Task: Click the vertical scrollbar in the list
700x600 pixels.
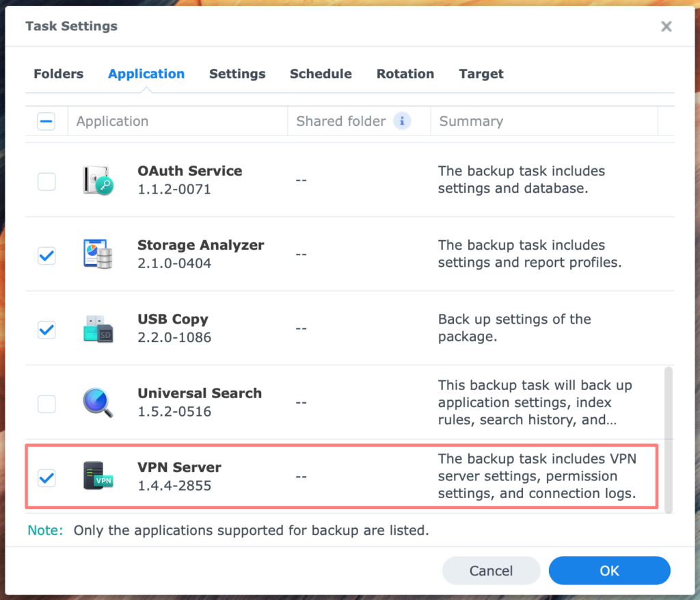Action: (669, 438)
